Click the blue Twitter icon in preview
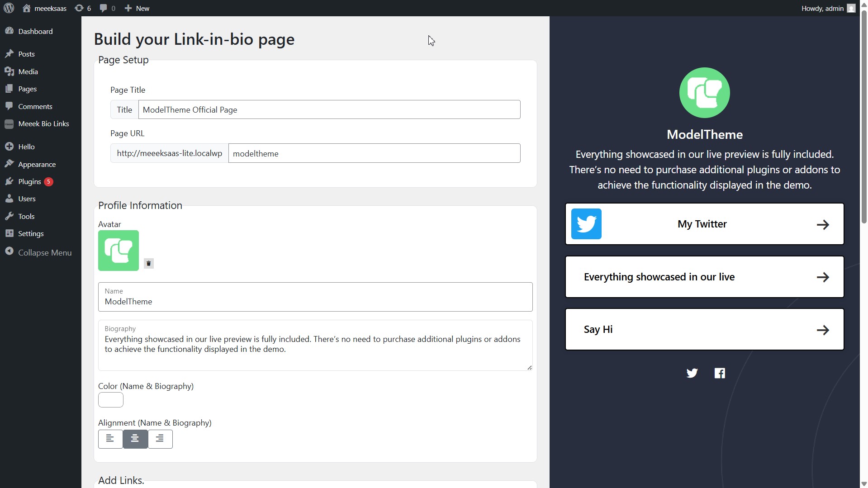Image resolution: width=868 pixels, height=488 pixels. tap(586, 224)
